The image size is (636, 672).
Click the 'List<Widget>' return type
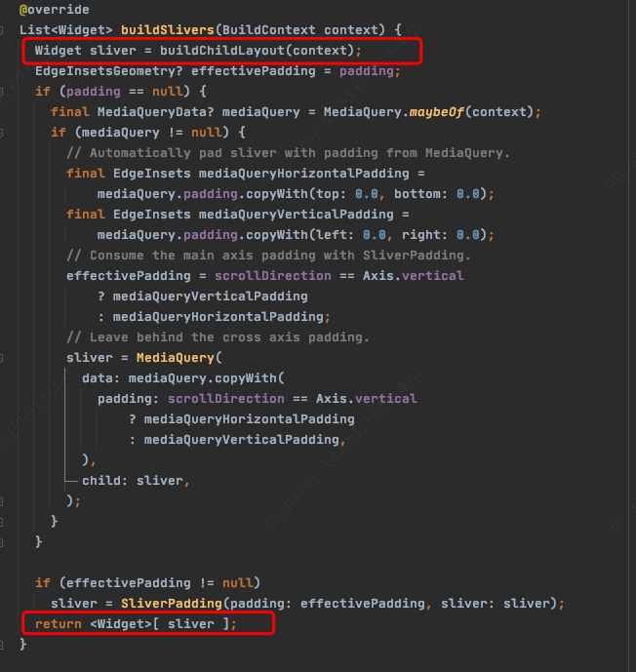point(66,30)
